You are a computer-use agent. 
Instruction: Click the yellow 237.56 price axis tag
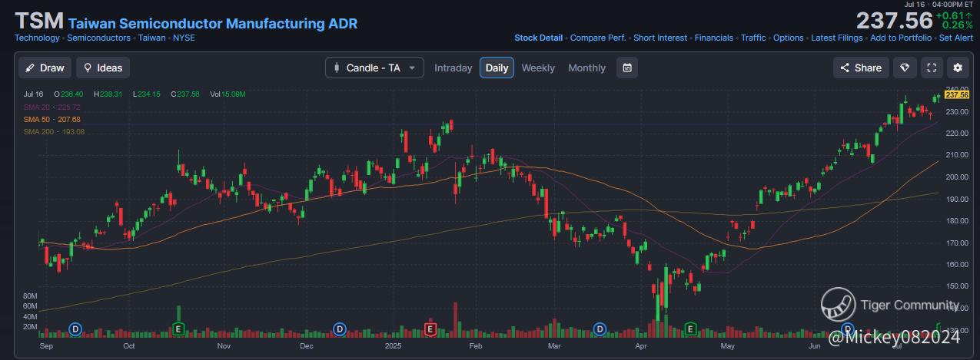point(957,95)
